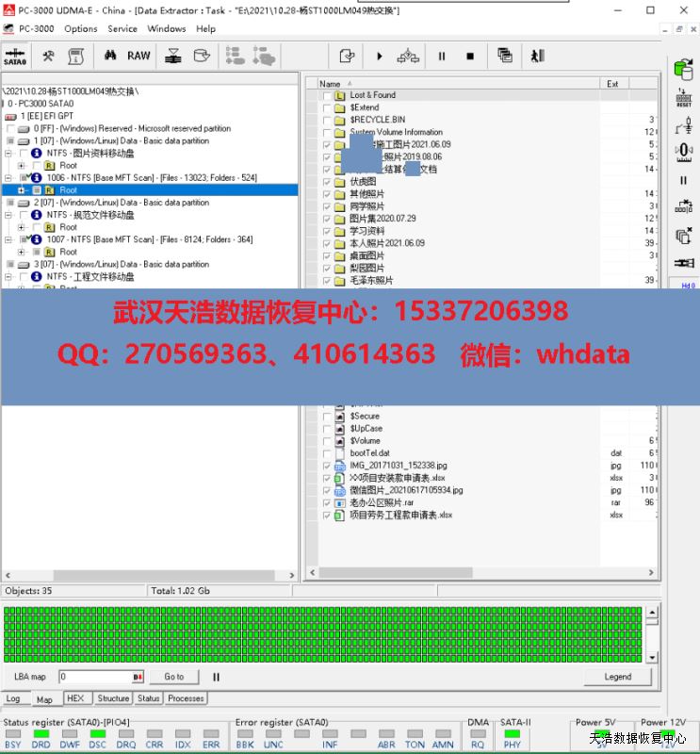Click the pause button in top toolbar

point(441,57)
